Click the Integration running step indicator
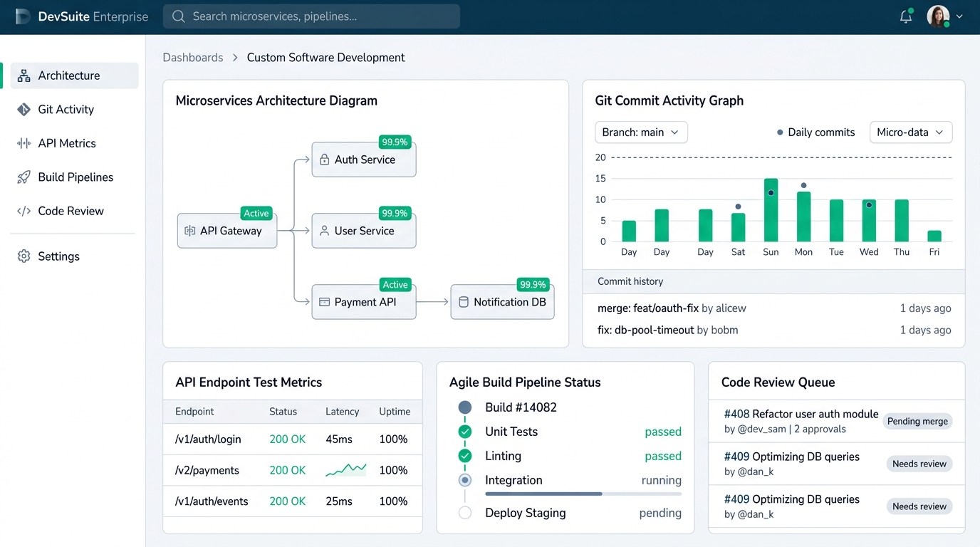The height and width of the screenshot is (547, 980). pyautogui.click(x=465, y=480)
